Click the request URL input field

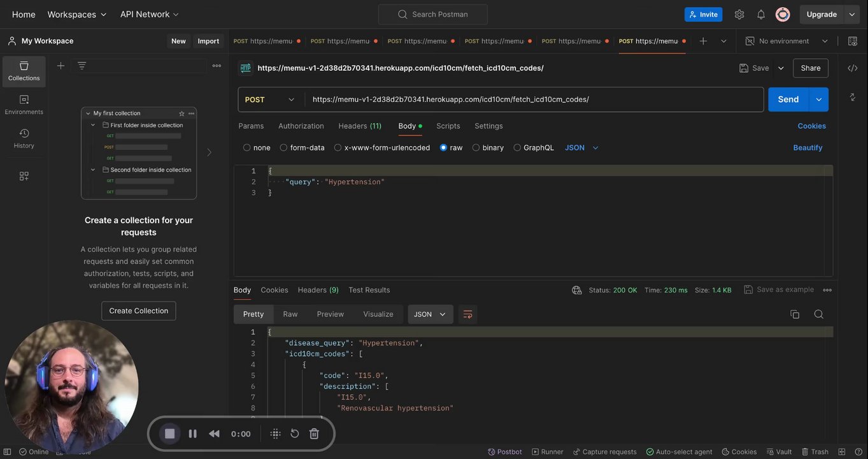point(534,99)
